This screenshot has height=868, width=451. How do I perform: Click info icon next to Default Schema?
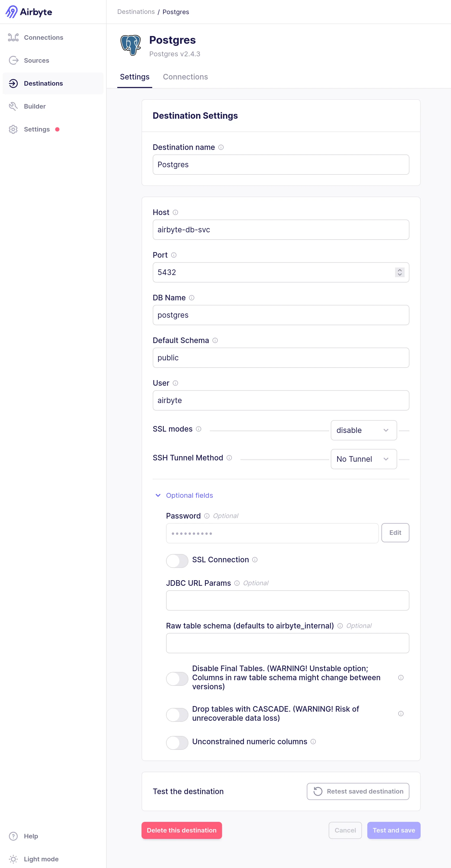pyautogui.click(x=215, y=340)
